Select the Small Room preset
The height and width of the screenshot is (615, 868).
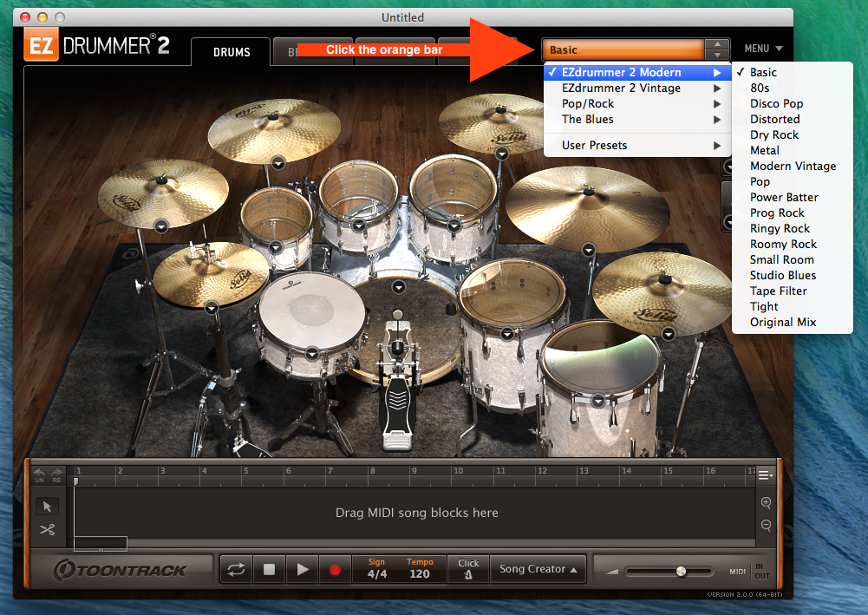point(792,259)
